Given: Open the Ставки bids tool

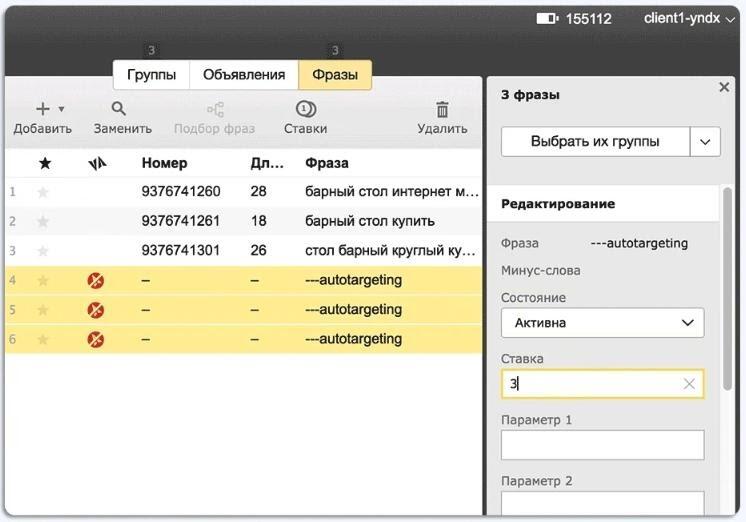Looking at the screenshot, I should 305,118.
